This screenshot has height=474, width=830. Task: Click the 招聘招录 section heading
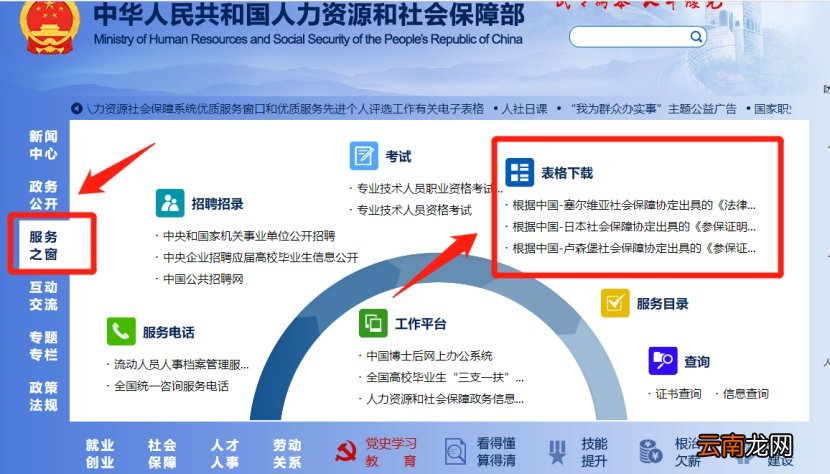217,204
